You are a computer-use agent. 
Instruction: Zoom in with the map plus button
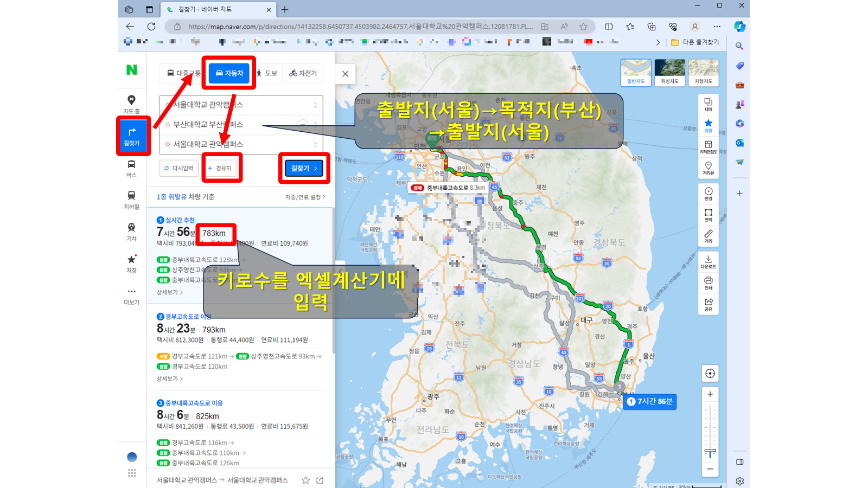(x=710, y=394)
